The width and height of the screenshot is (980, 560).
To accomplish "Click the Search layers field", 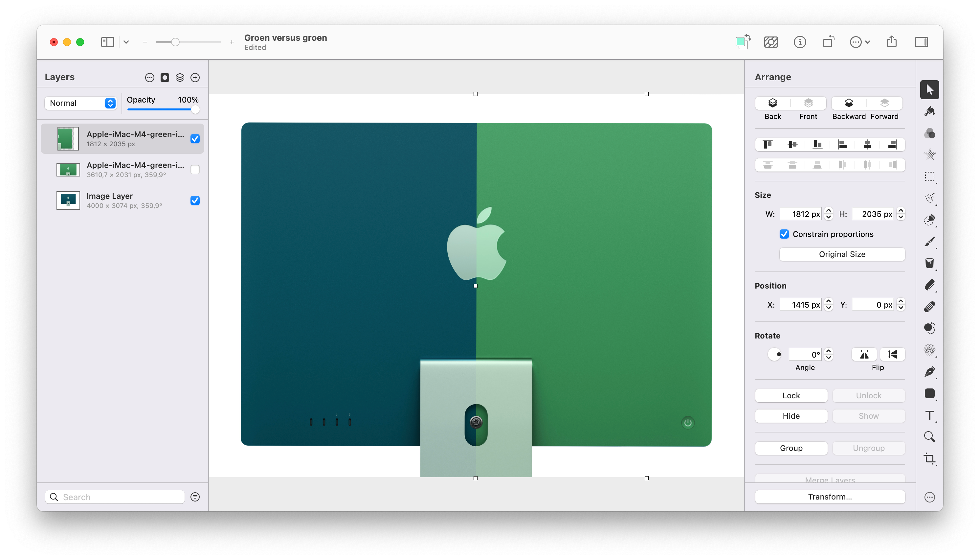I will (x=115, y=497).
